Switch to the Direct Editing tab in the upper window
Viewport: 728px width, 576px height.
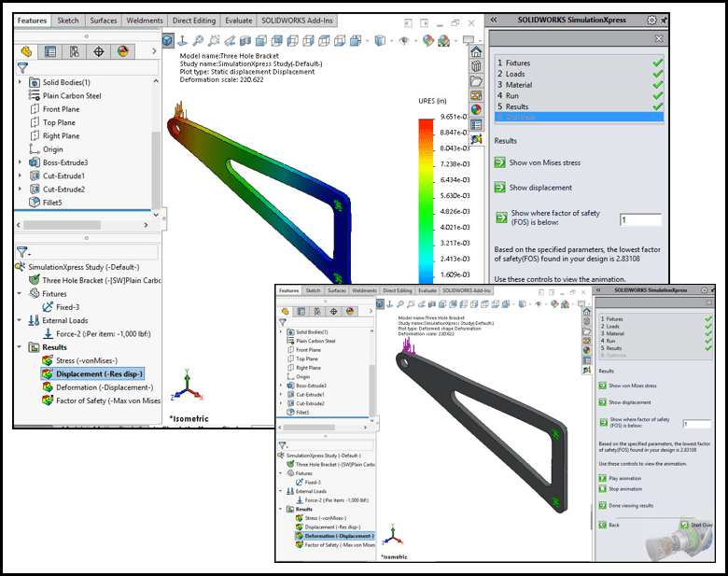point(194,21)
